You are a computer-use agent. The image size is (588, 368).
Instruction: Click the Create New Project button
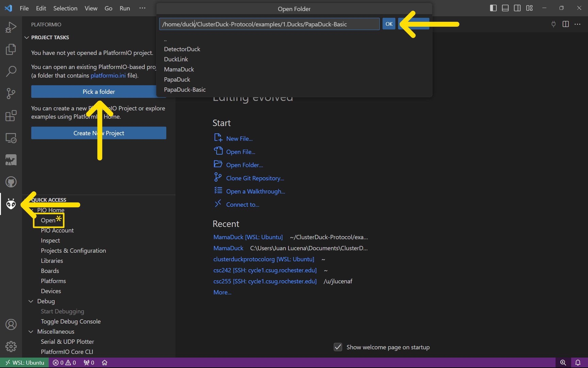[x=99, y=133]
